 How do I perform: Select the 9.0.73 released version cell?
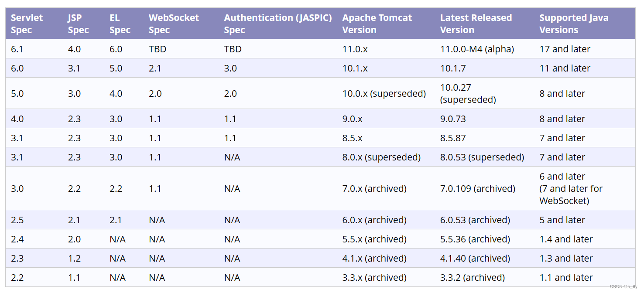pos(453,119)
